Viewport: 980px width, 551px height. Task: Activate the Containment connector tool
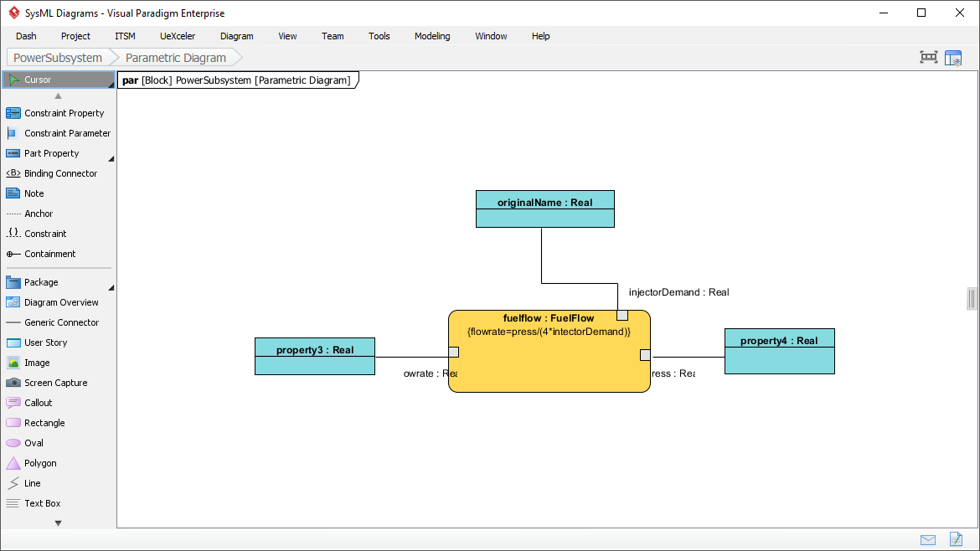[x=49, y=254]
